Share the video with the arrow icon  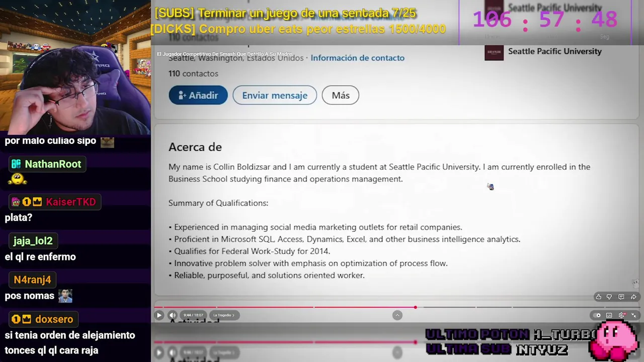[633, 297]
